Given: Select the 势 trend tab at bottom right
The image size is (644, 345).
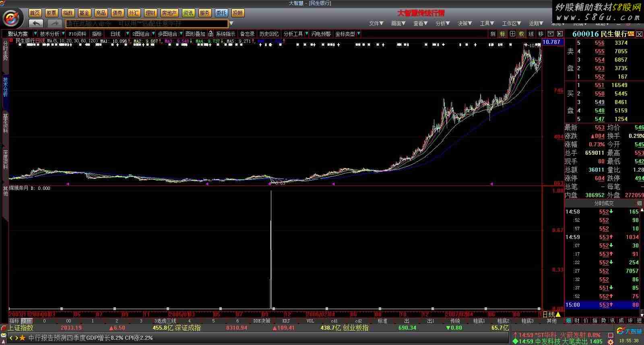Looking at the screenshot, I should tap(604, 321).
